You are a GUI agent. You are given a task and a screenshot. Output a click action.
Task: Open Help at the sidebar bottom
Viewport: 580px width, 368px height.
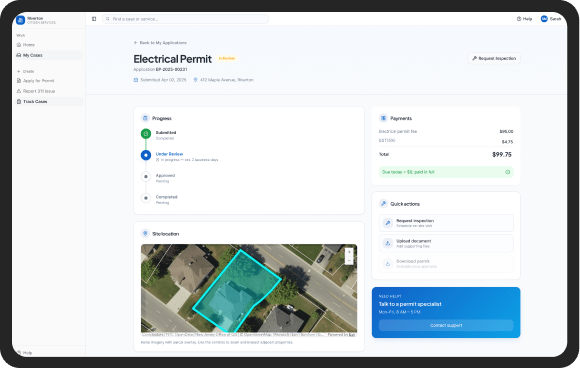coord(25,353)
